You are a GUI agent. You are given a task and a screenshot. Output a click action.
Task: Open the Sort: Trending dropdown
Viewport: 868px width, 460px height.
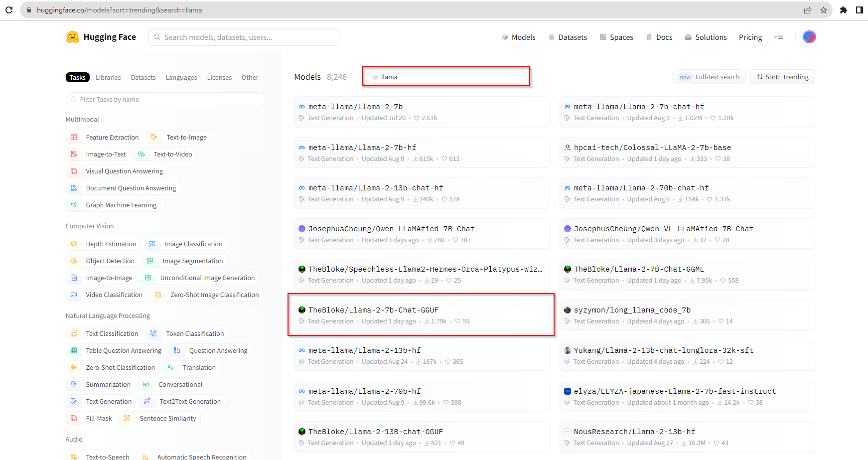coord(782,77)
